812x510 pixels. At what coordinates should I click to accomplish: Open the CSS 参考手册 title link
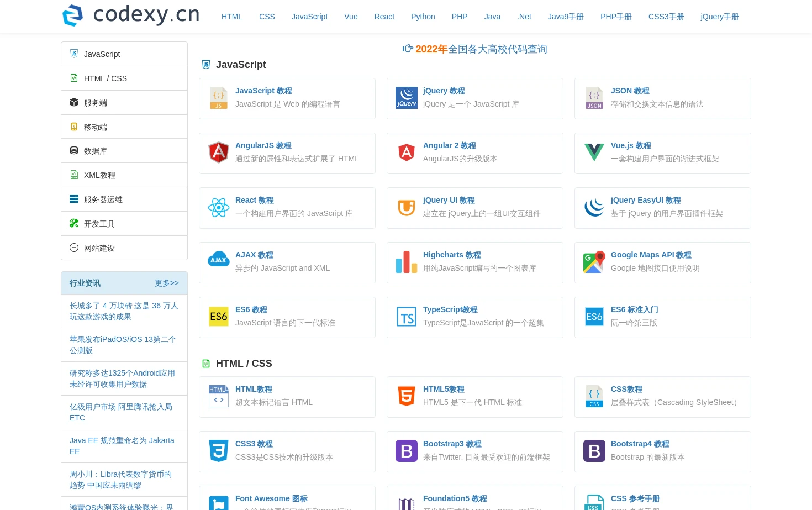click(x=635, y=498)
